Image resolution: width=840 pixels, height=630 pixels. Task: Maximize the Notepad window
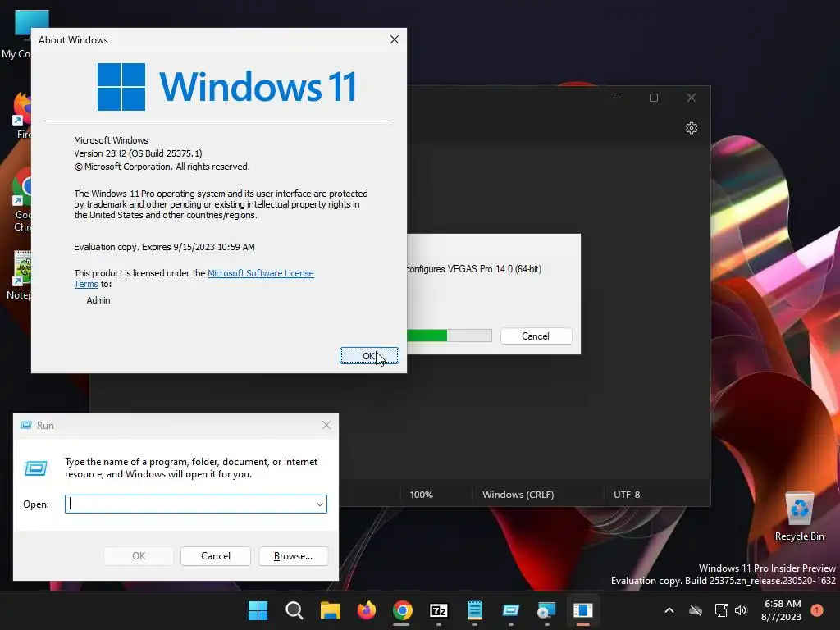pyautogui.click(x=654, y=98)
